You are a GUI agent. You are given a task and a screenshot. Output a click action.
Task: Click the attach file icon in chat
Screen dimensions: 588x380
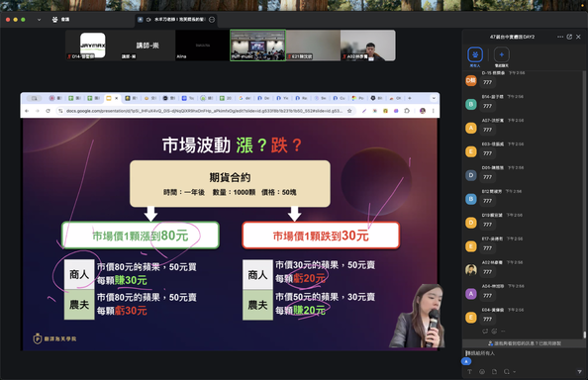tap(494, 372)
